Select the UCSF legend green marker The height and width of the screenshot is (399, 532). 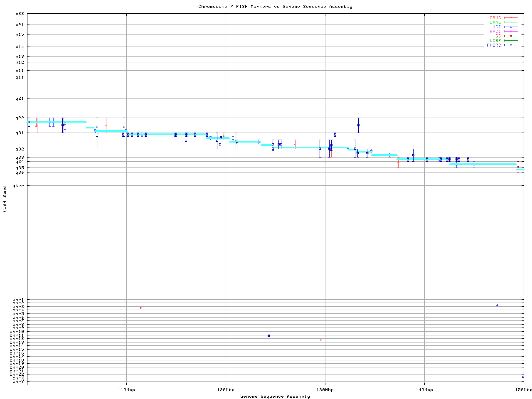pos(511,41)
